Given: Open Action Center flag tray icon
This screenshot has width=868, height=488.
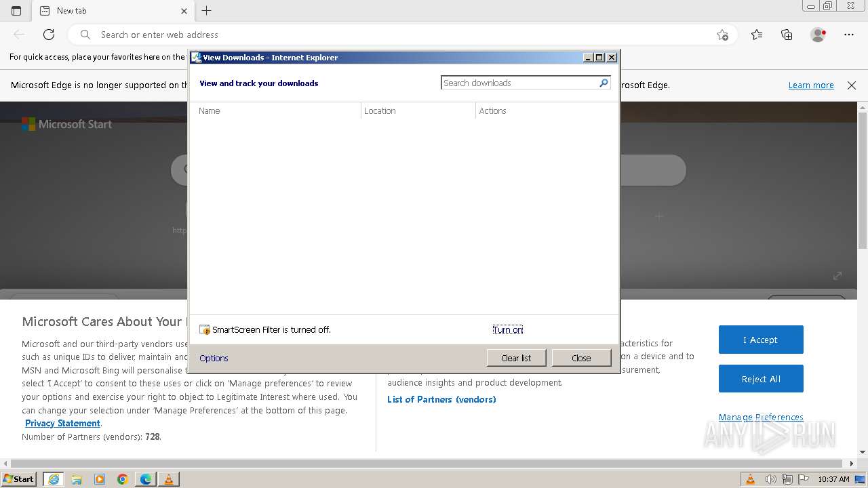Looking at the screenshot, I should click(802, 479).
